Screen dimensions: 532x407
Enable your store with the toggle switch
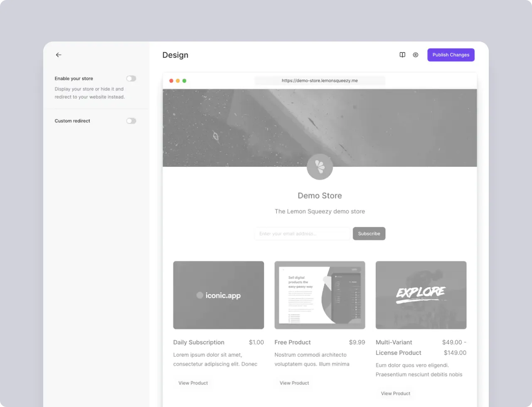tap(131, 78)
